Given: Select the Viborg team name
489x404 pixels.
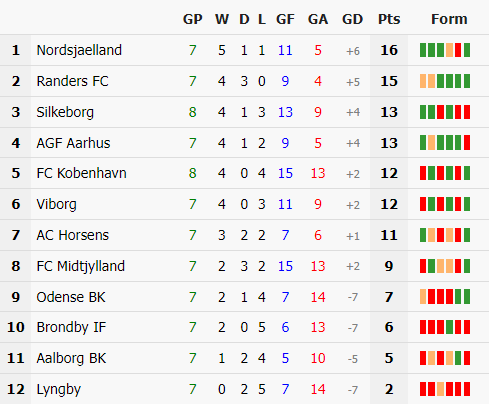Looking at the screenshot, I should [x=56, y=204].
